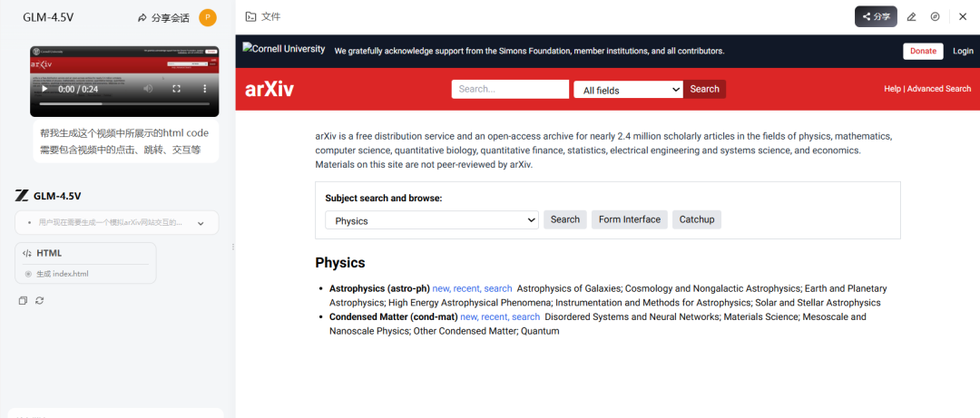Click the user prompt message bubble text

(124, 141)
